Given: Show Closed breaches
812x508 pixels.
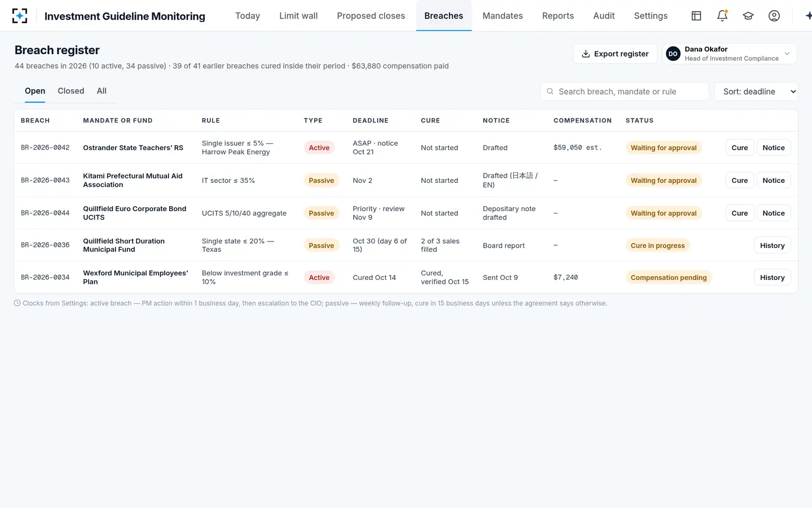Looking at the screenshot, I should (x=71, y=91).
